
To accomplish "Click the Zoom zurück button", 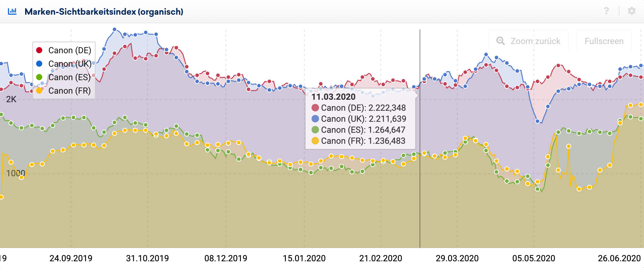I will point(529,41).
